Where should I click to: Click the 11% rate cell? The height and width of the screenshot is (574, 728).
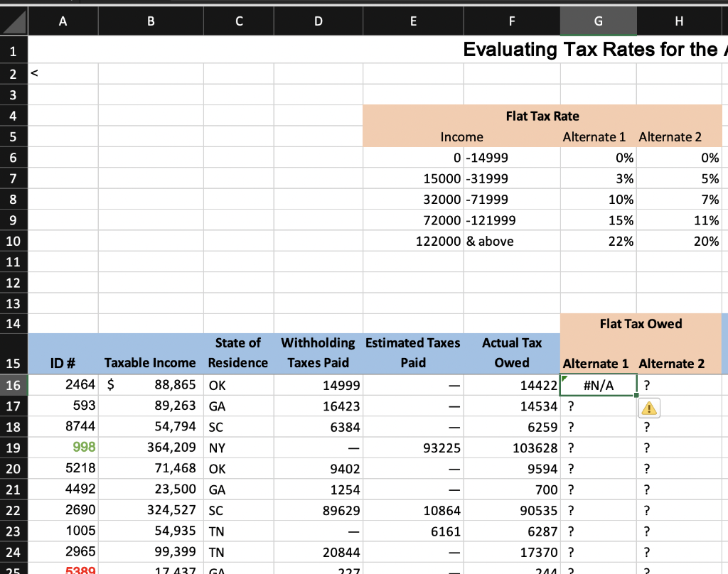679,220
